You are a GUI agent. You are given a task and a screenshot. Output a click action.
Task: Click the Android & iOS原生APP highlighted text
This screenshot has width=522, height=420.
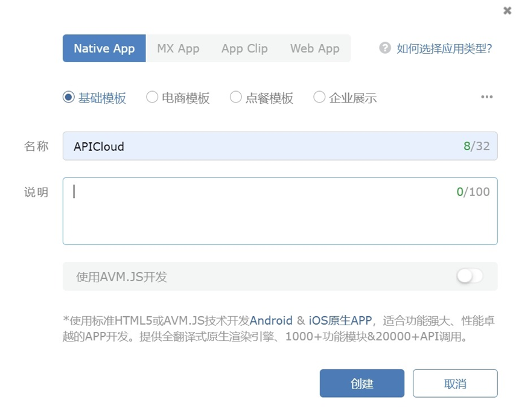[311, 320]
